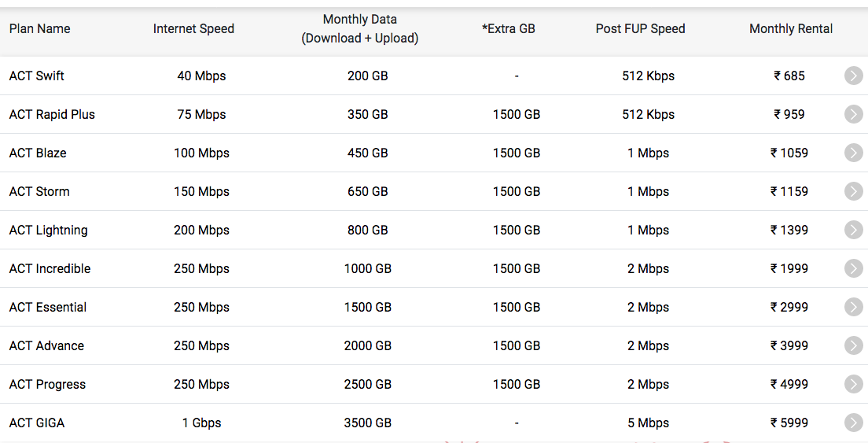Open ACT Essential plan arrow icon
The height and width of the screenshot is (443, 868).
(x=854, y=307)
